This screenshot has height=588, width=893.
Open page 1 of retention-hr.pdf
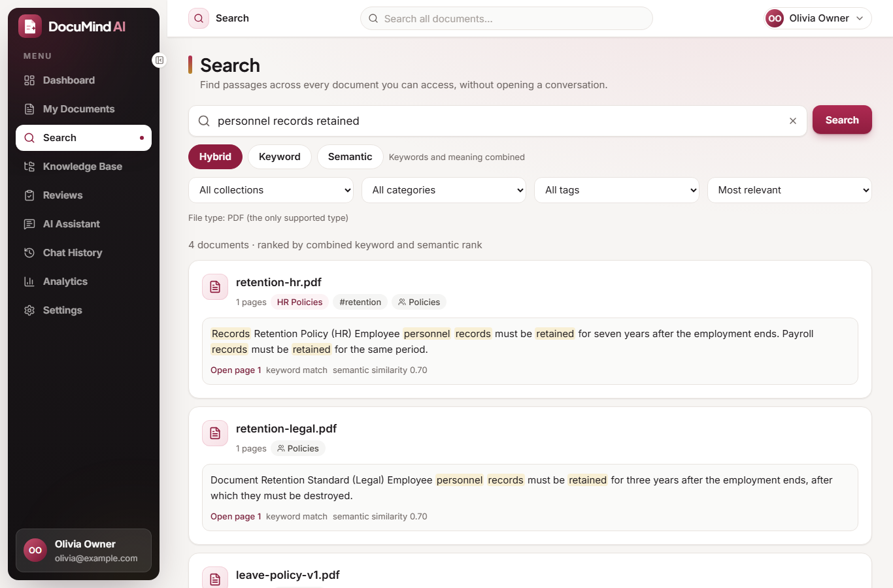click(235, 370)
